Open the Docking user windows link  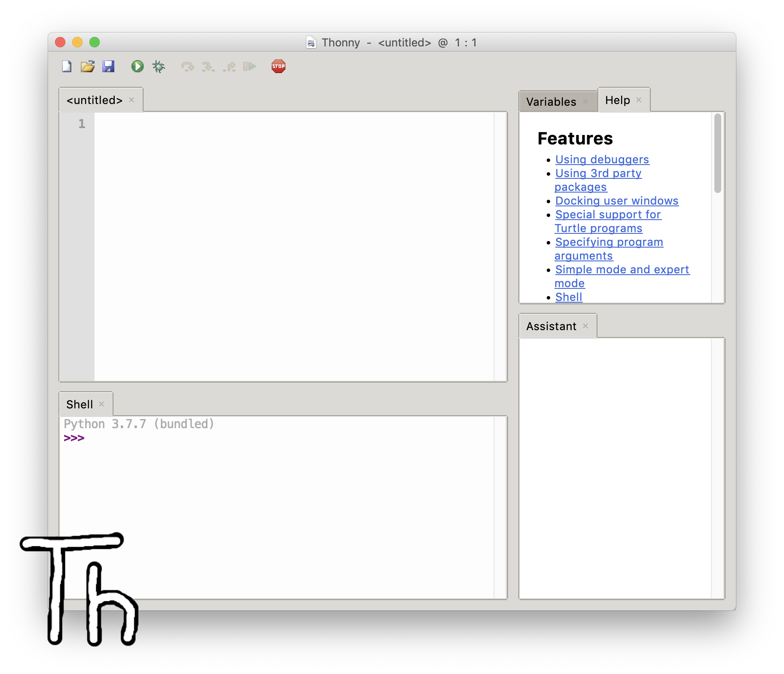click(x=616, y=201)
